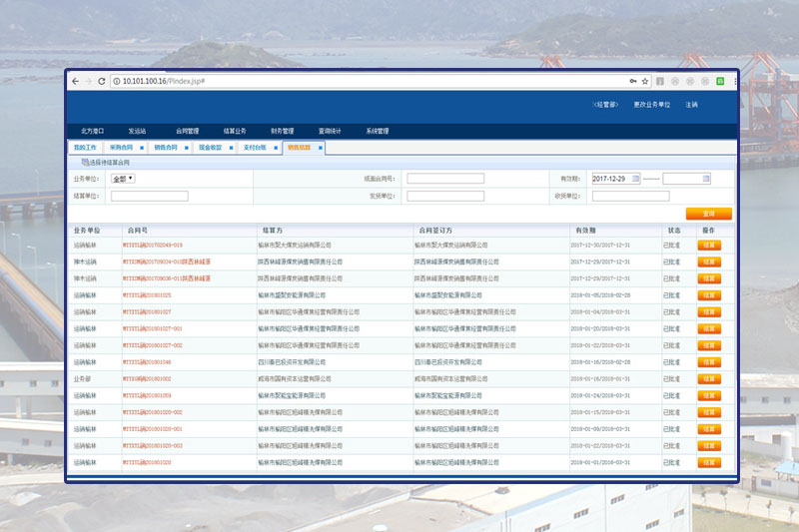Open calendar picker for the end date field
Screen dimensions: 799x532
[x=706, y=179]
